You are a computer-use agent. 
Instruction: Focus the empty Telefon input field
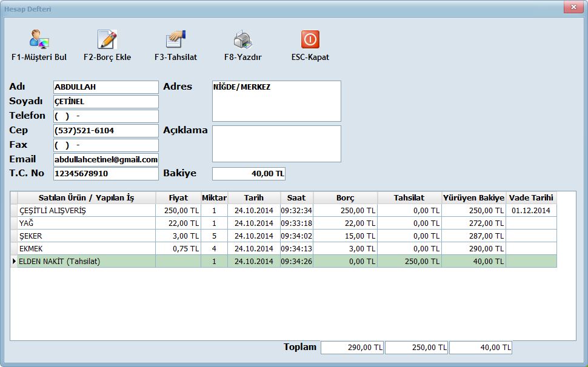tap(105, 116)
